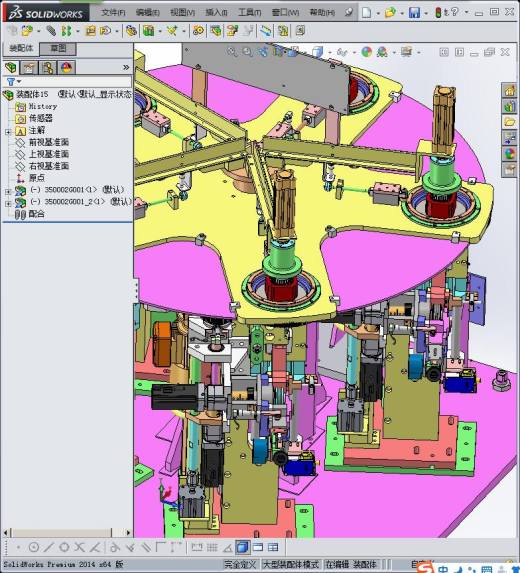The height and width of the screenshot is (573, 520).
Task: Open the 文件(F) menu
Action: [113, 12]
